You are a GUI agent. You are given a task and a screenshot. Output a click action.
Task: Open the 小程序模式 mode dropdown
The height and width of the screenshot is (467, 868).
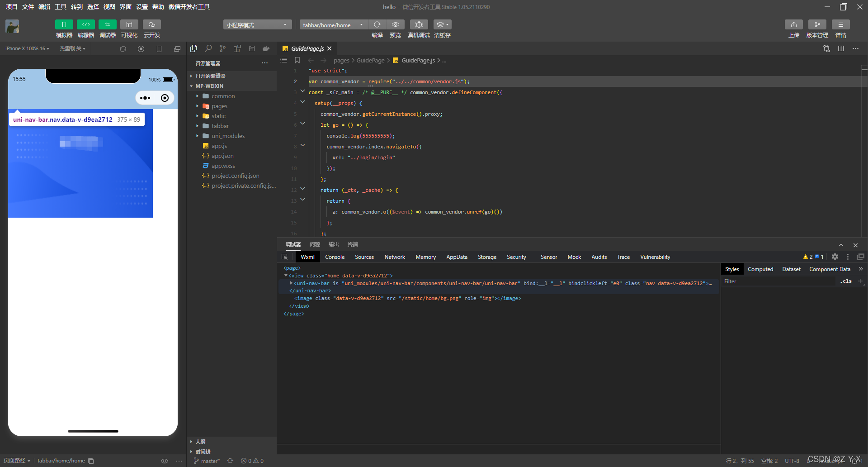click(x=257, y=25)
